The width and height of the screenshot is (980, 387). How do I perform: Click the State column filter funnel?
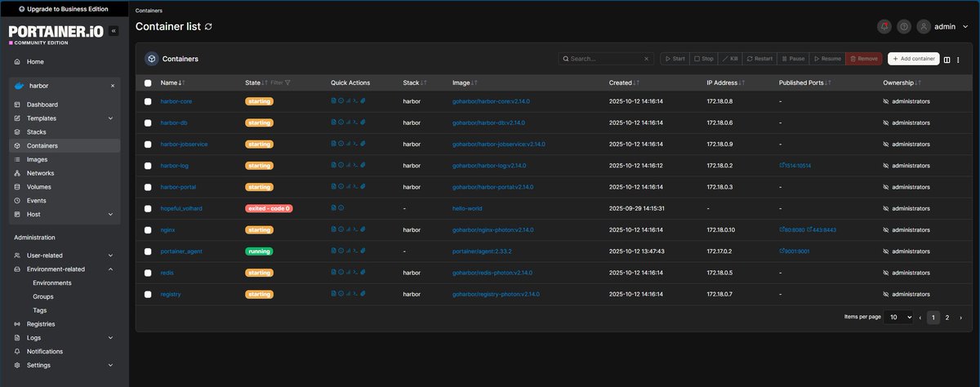287,82
